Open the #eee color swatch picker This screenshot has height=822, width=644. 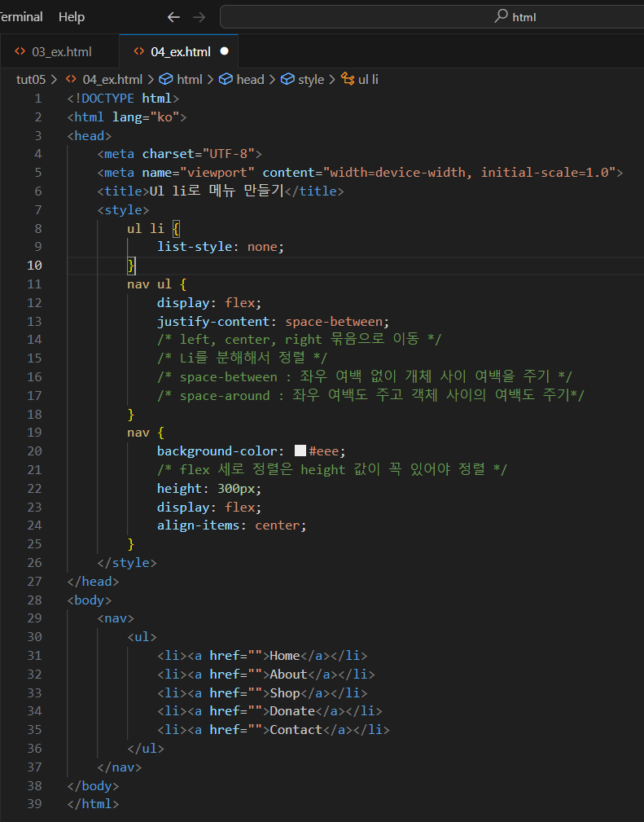300,451
